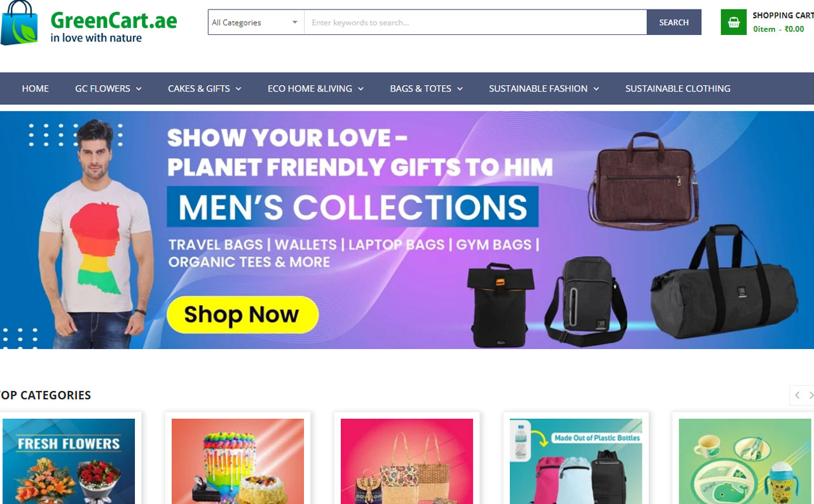Open the rainbow cake category thumbnail
The image size is (814, 504).
[238, 461]
